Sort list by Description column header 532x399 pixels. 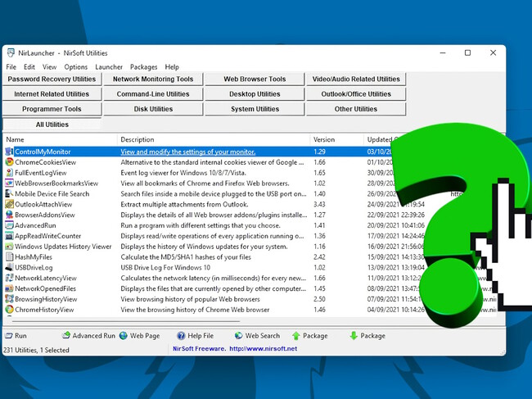214,139
